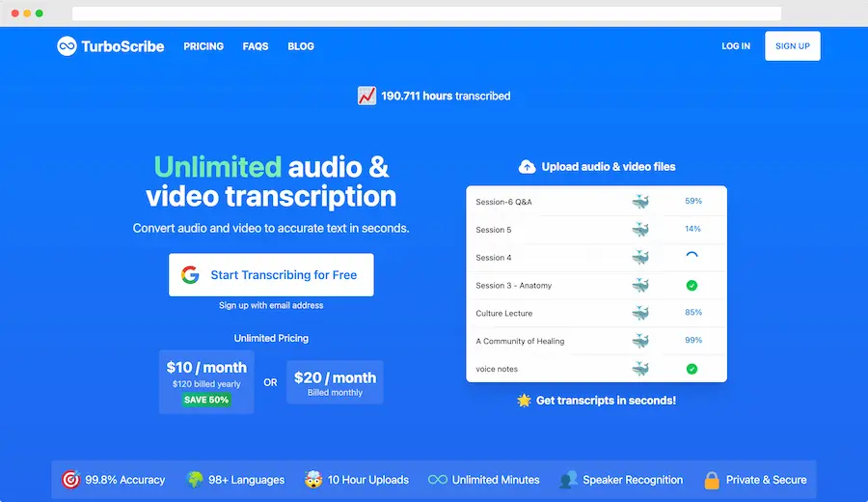
Task: Click the 98+ Languages text
Action: coord(246,481)
